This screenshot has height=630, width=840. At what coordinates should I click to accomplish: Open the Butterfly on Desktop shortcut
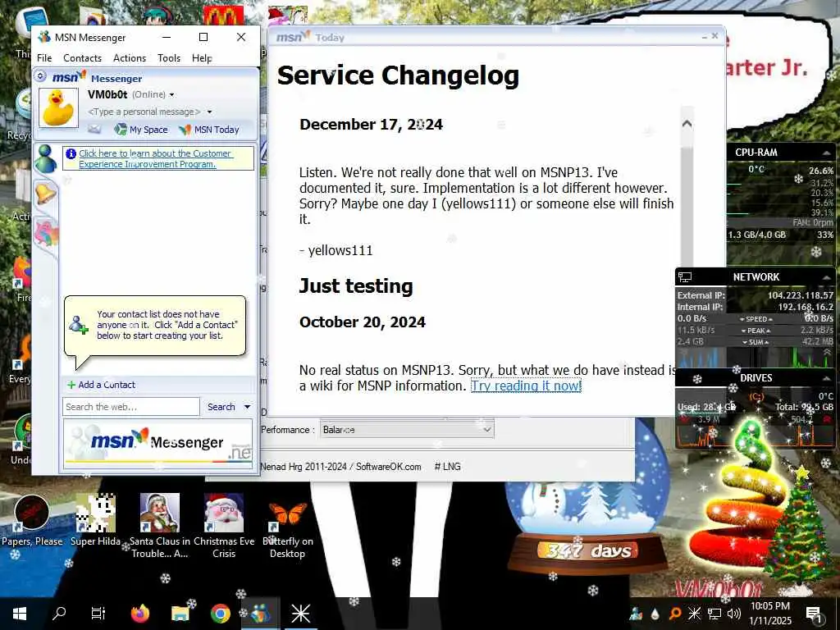(288, 527)
